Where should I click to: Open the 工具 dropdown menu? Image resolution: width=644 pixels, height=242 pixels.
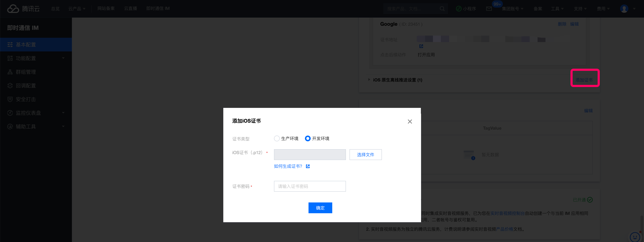coord(557,9)
